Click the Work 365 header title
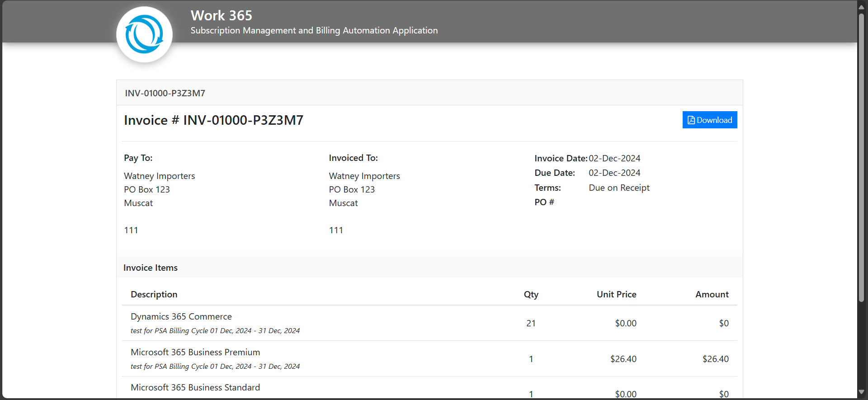 click(x=222, y=15)
